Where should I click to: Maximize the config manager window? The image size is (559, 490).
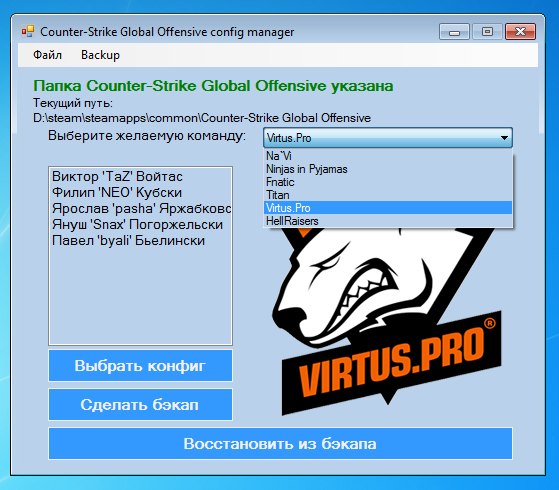coord(487,32)
